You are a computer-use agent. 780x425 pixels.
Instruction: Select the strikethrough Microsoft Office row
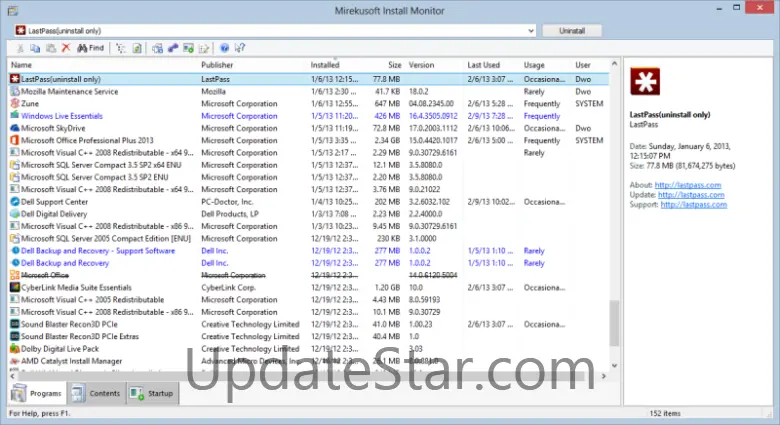coord(308,275)
